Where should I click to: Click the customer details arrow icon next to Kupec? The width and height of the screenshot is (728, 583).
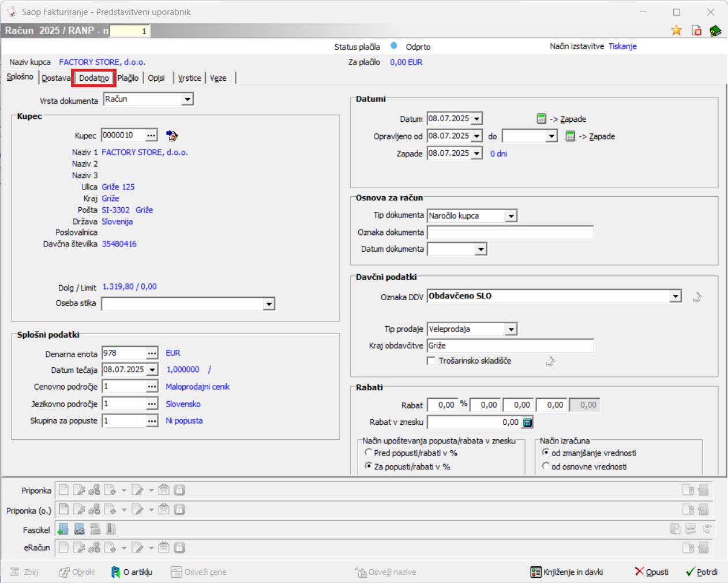point(172,135)
